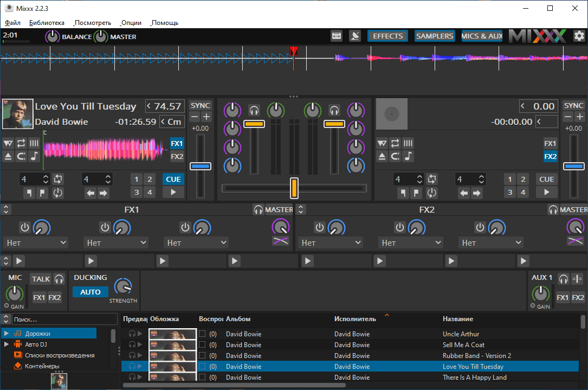Toggle AUX 1 headphone icon
This screenshot has height=390, width=588.
563,278
